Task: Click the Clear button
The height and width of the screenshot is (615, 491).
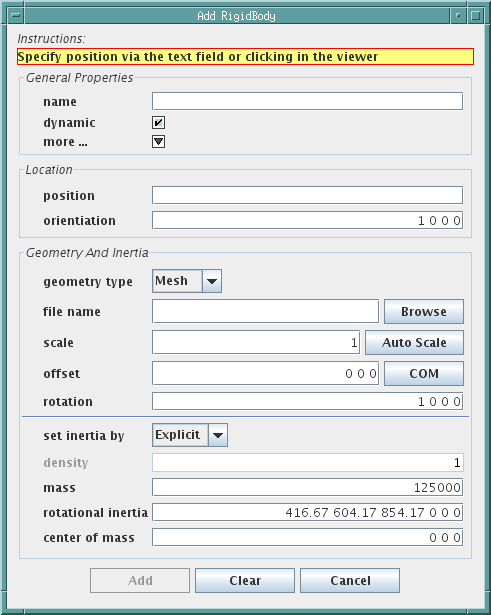Action: tap(245, 580)
